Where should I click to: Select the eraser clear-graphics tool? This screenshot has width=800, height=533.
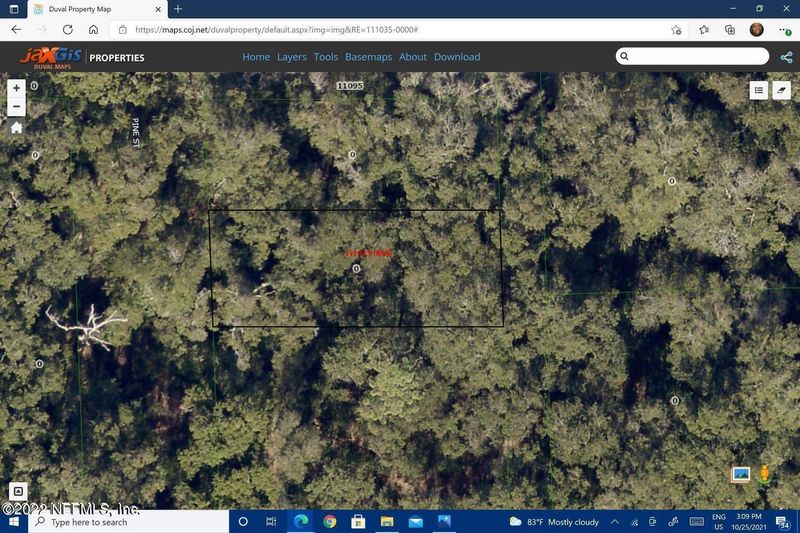click(781, 90)
